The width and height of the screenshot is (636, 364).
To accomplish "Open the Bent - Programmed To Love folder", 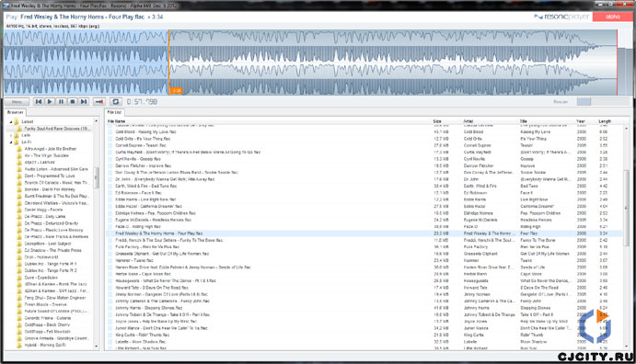I will click(x=50, y=176).
